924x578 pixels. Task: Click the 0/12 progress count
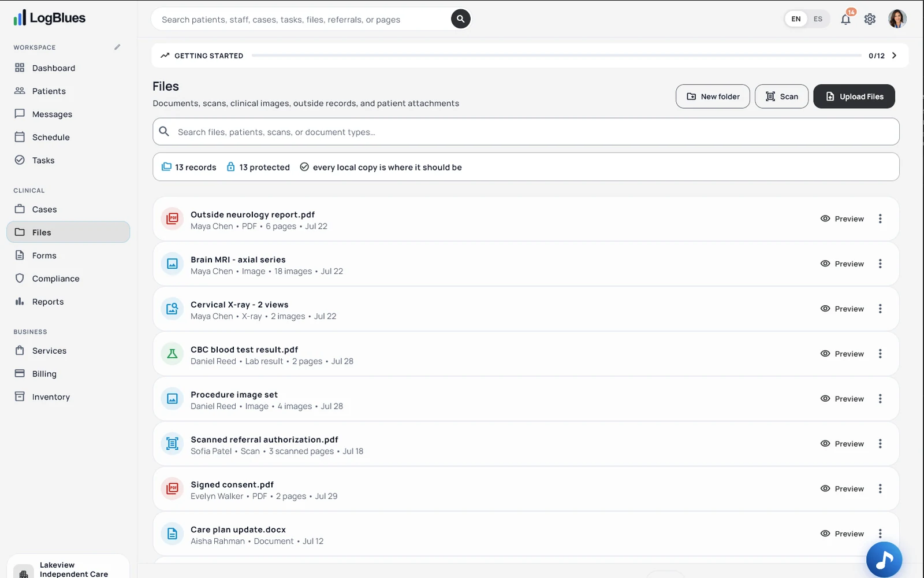pyautogui.click(x=877, y=56)
